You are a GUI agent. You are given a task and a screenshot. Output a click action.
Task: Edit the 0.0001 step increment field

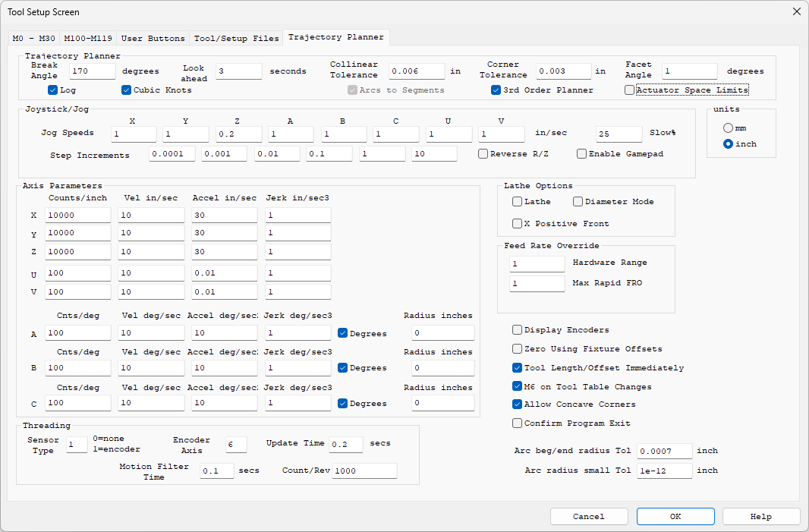click(x=172, y=154)
